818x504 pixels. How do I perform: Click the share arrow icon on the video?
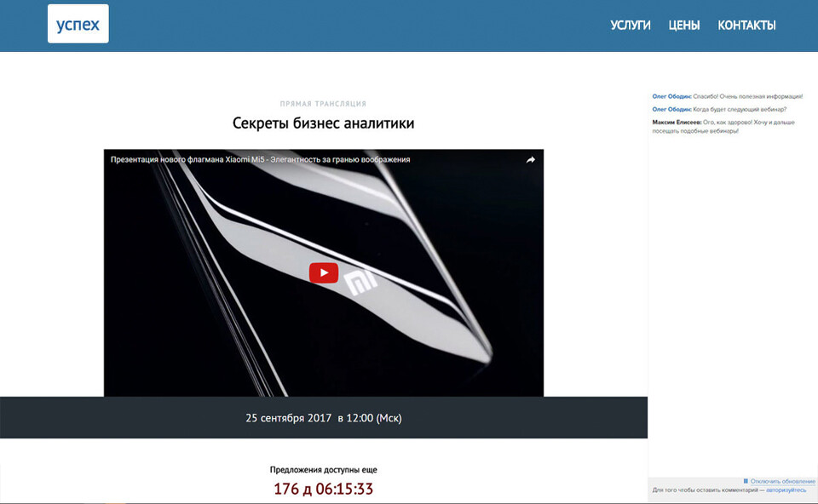tap(531, 159)
